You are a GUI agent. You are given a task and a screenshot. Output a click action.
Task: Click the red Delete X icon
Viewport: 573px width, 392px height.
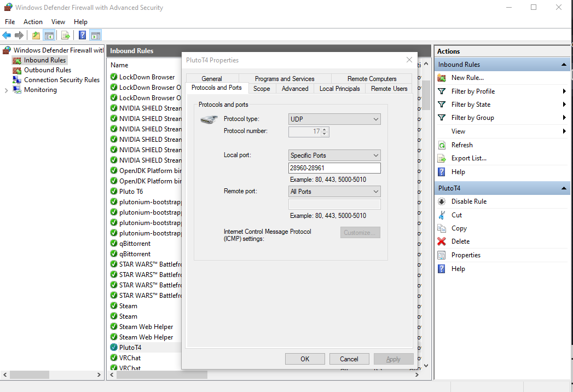click(442, 241)
